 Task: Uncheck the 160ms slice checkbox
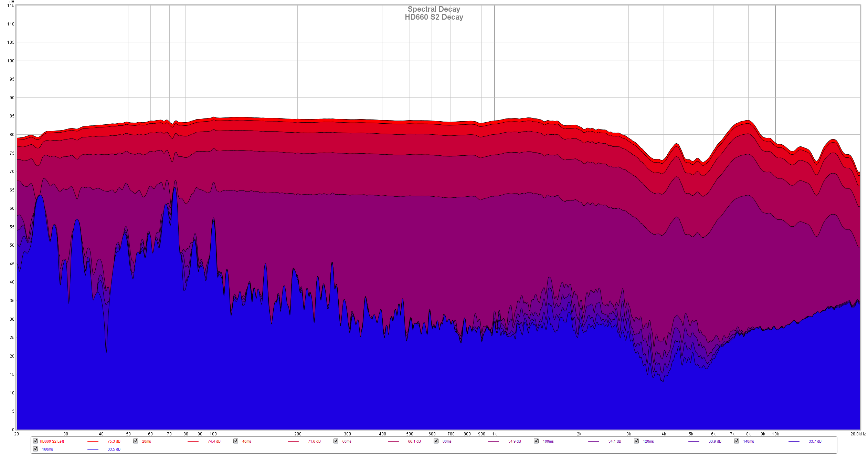[x=35, y=449]
